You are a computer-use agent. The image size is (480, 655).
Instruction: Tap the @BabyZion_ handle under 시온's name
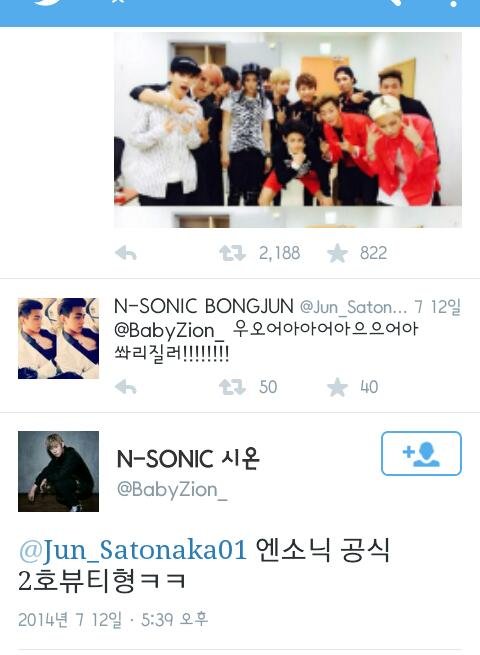point(172,489)
